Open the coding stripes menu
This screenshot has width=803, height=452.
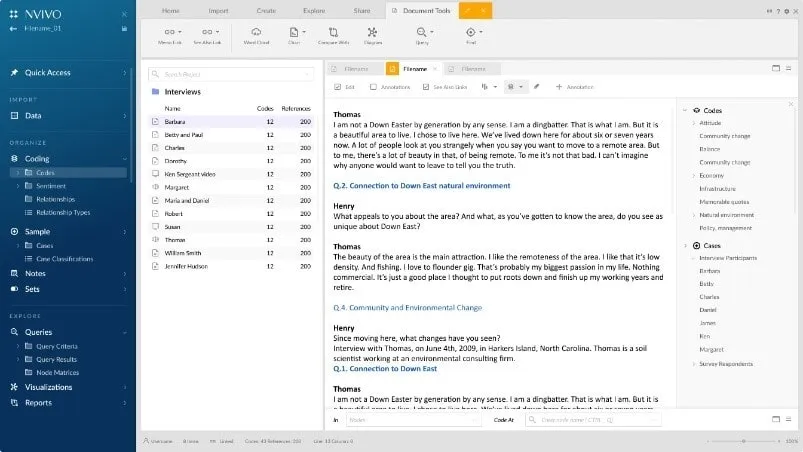click(x=489, y=87)
